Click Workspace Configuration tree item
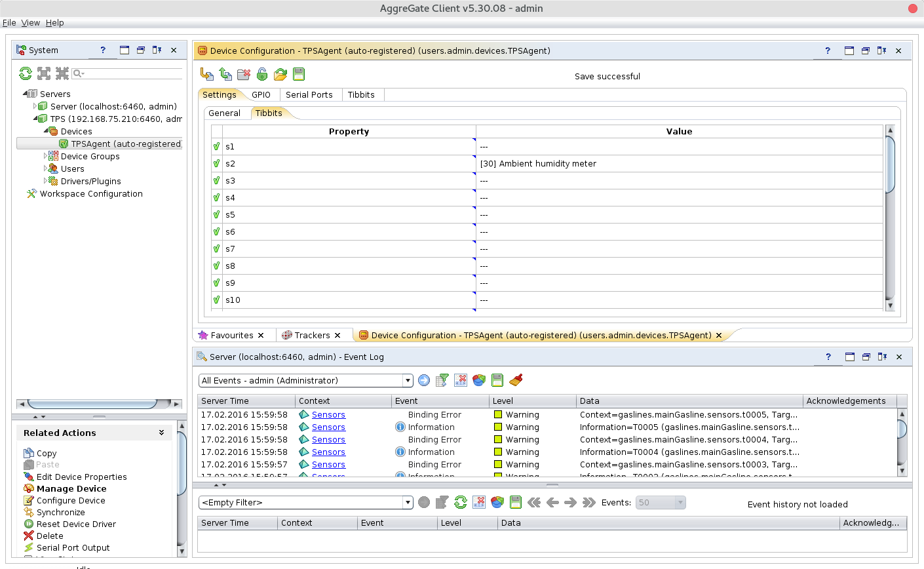 pyautogui.click(x=91, y=193)
